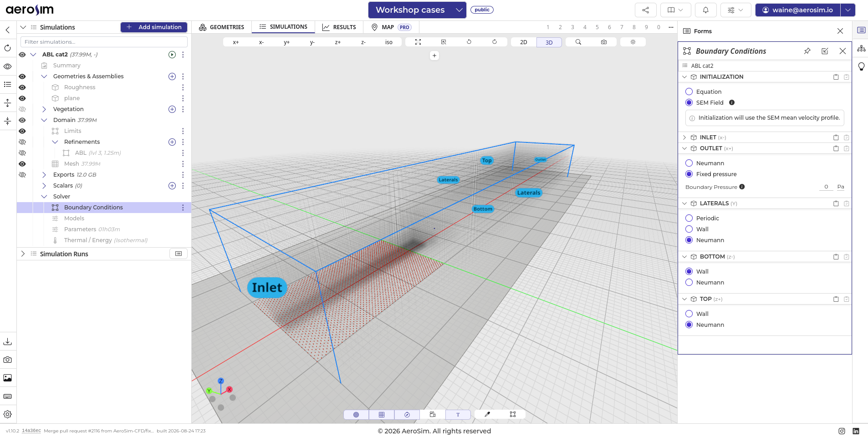868x437 pixels.
Task: Click image gallery icon in left sidebar
Action: coord(8,378)
